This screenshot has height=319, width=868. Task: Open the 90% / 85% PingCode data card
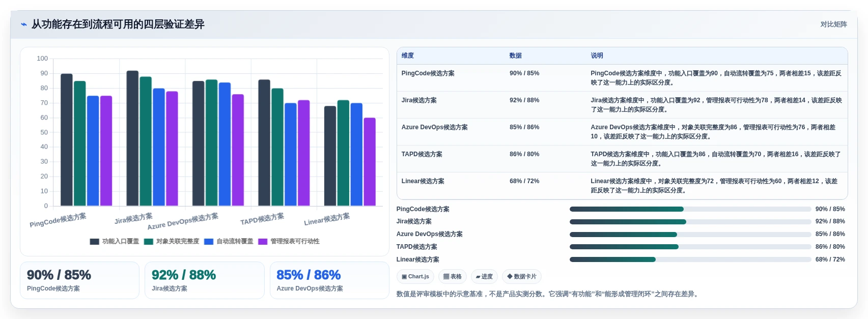point(79,280)
